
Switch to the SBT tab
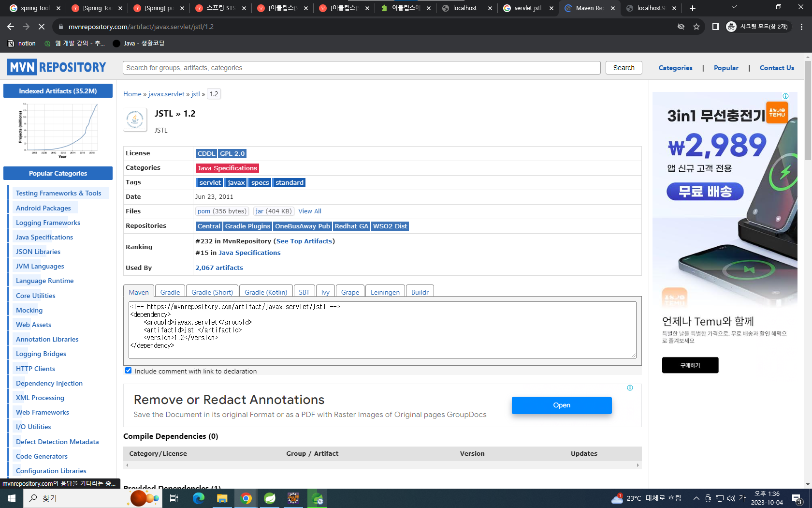[x=304, y=292]
